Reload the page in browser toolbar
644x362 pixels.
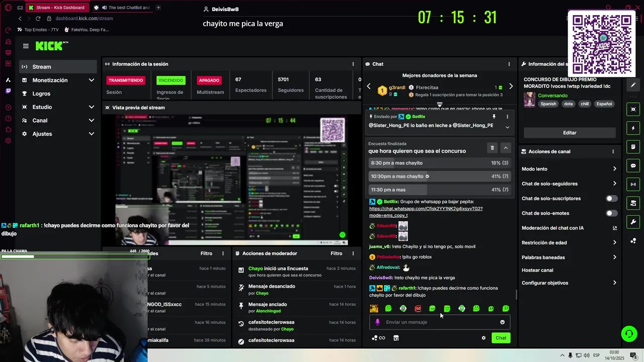tap(38, 19)
